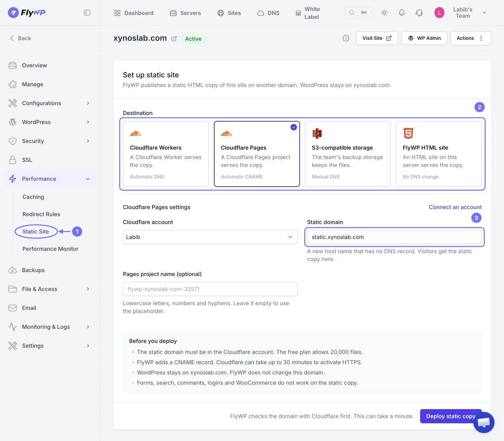Open Overview in sidebar
Screen dimensions: 504x441
pyautogui.click(x=50, y=65)
